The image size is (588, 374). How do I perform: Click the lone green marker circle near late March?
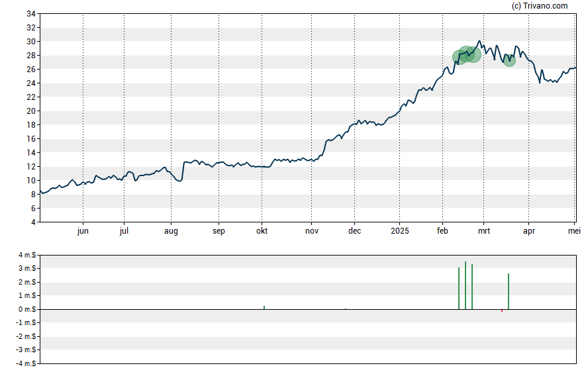pyautogui.click(x=509, y=60)
